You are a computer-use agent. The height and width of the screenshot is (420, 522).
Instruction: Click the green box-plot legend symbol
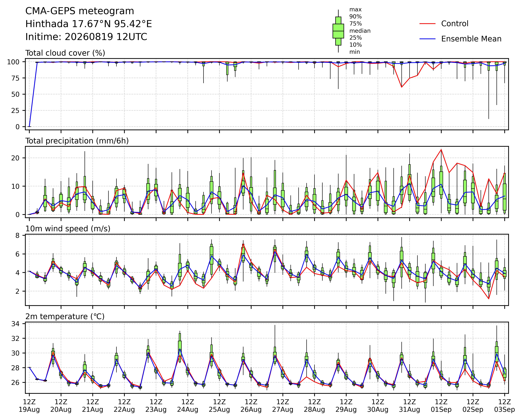(338, 31)
